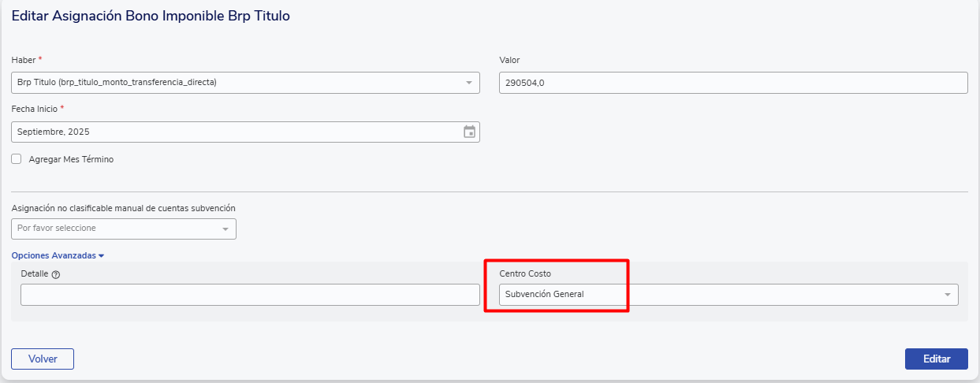
Task: Click the Septiembre, 2025 date field
Action: 237,132
